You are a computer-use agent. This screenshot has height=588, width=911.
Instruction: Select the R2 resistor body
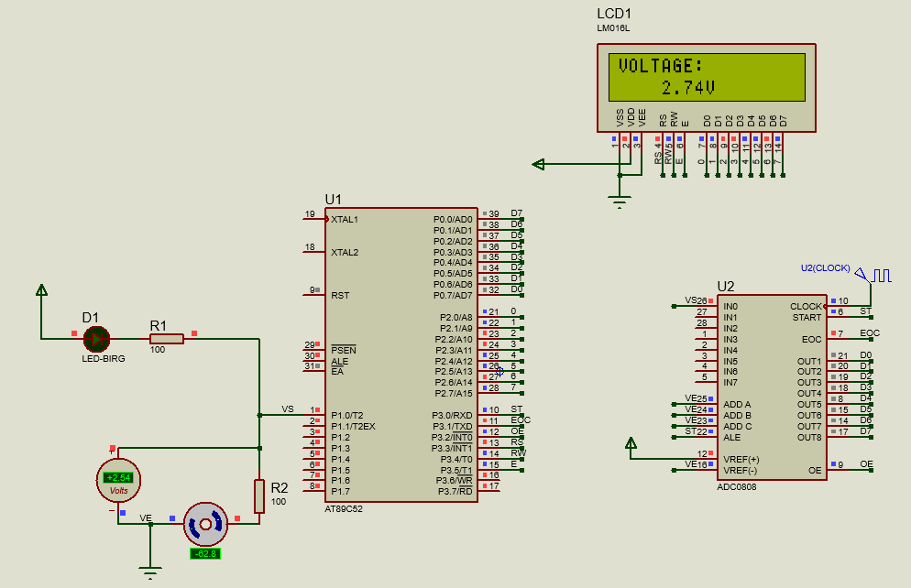tap(259, 496)
